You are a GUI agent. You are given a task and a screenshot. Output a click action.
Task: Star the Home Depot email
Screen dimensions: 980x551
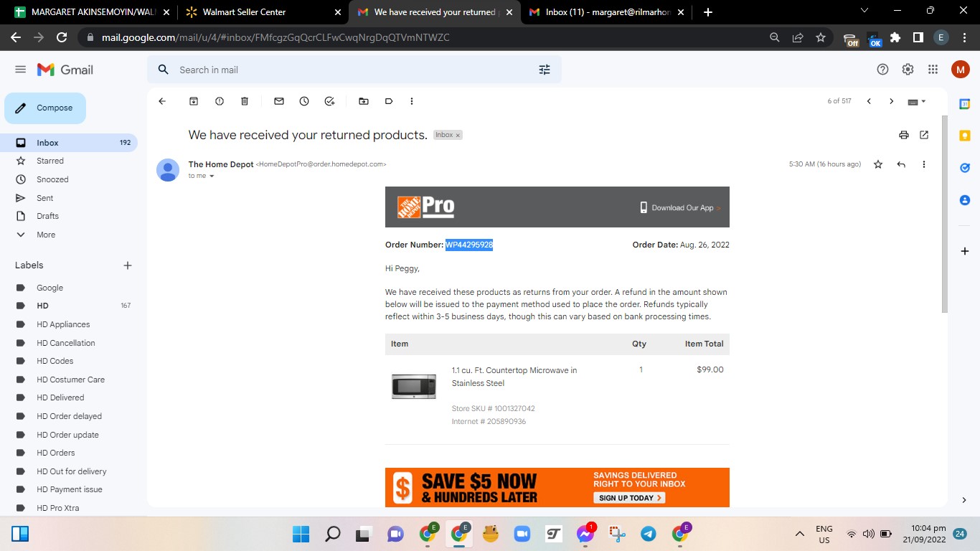(878, 164)
